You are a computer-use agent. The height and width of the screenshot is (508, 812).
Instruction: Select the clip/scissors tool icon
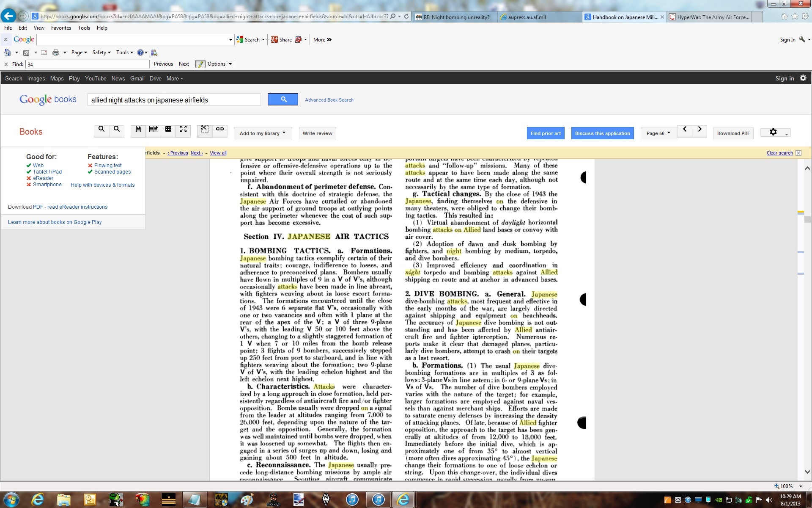point(204,130)
